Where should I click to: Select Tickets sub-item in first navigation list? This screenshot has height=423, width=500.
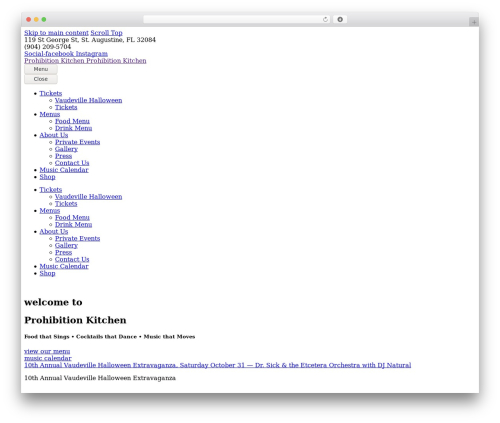[66, 107]
